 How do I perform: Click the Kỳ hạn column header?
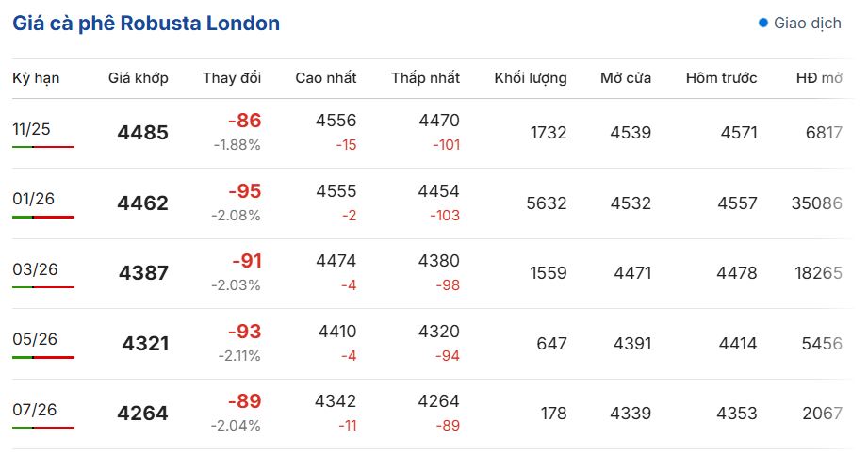[36, 78]
